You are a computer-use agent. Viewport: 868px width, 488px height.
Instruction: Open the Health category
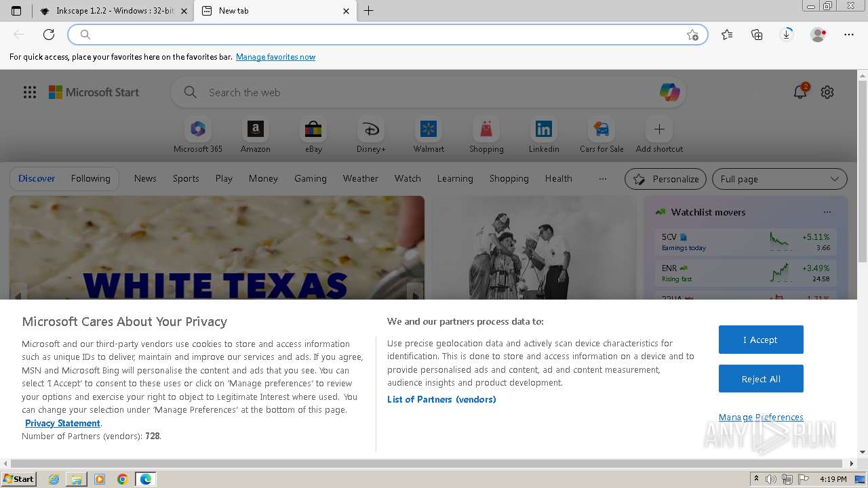559,178
